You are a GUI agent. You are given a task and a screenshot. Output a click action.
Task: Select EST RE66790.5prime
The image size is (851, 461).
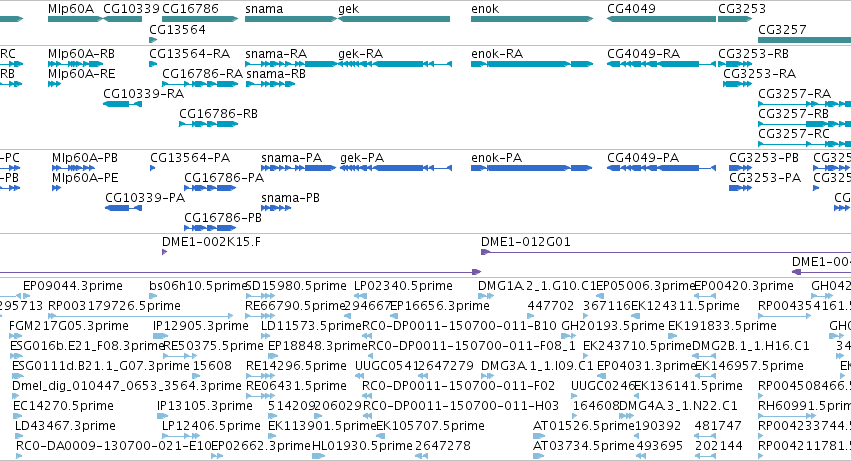[x=296, y=306]
